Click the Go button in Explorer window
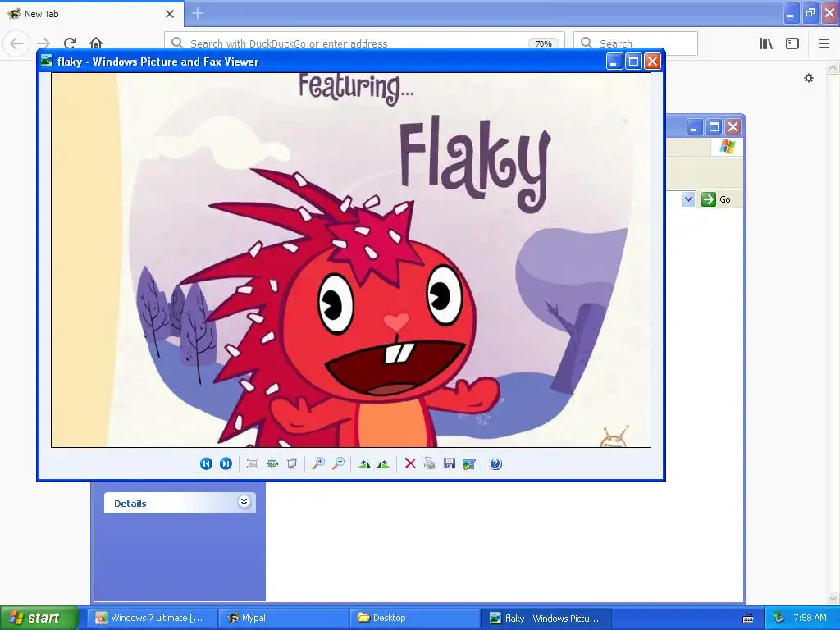Screen dimensions: 840x630 pyautogui.click(x=716, y=199)
